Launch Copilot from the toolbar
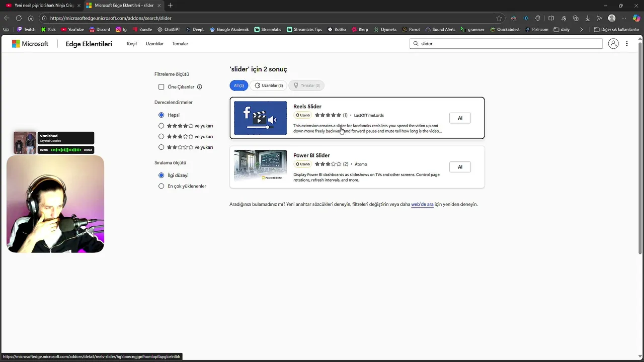 [636, 18]
